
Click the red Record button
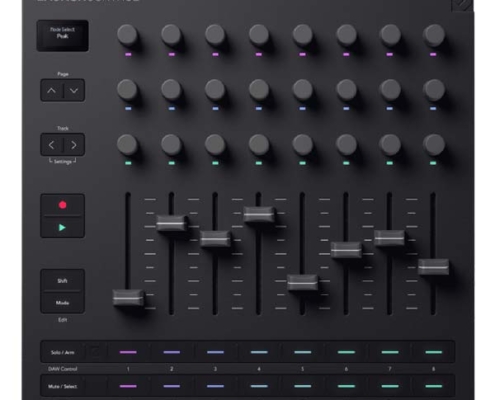(x=62, y=205)
